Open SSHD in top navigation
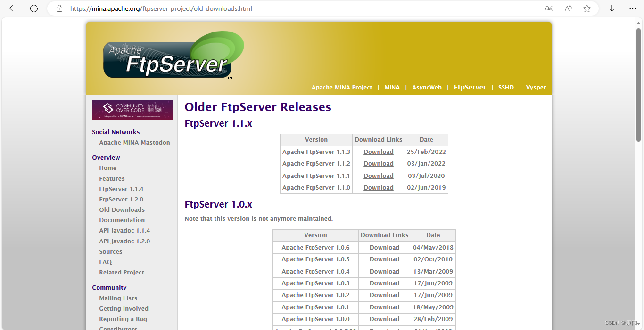This screenshot has height=330, width=644. click(x=506, y=88)
